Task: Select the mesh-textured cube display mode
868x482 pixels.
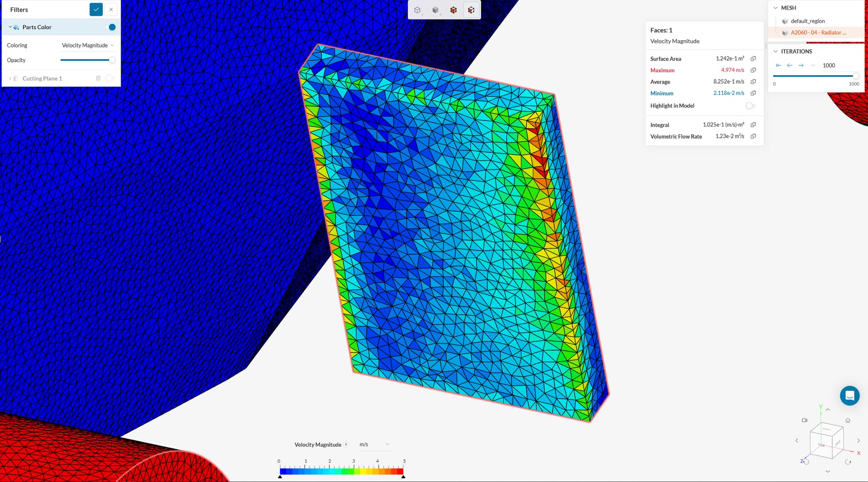Action: pyautogui.click(x=435, y=9)
